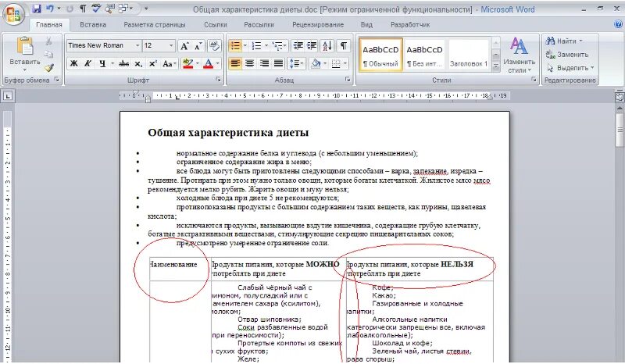Expand the underline style dropdown arrow
The width and height of the screenshot is (625, 364).
point(112,63)
